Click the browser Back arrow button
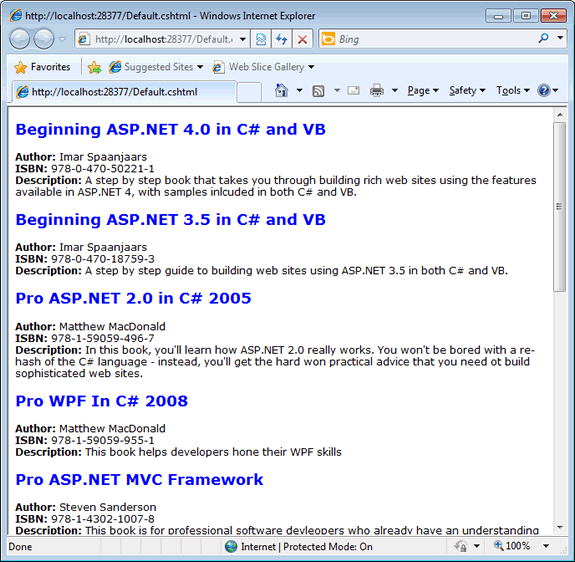The width and height of the screenshot is (575, 562). 19,39
